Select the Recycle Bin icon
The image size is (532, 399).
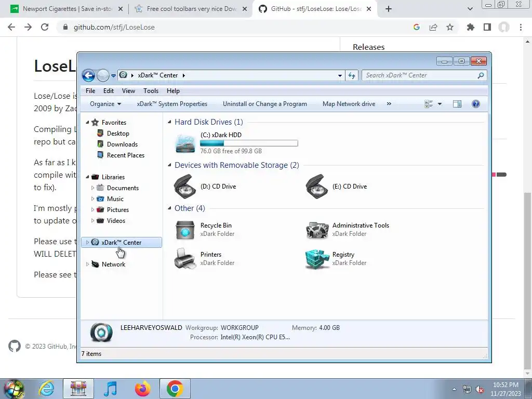coord(185,230)
